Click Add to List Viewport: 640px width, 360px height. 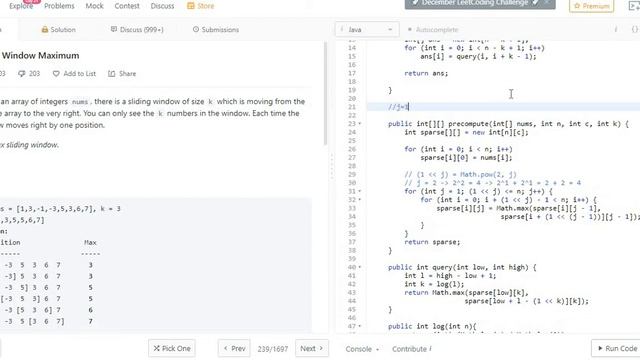point(74,73)
